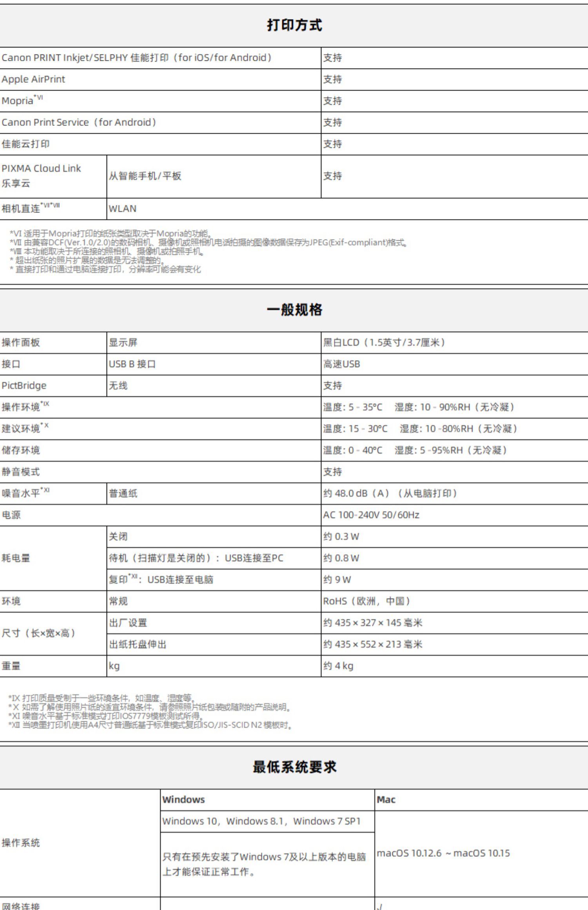Click the *XII footnote mentioning ISO/JIS-SCID N2
This screenshot has width=588, height=910.
pyautogui.click(x=151, y=725)
